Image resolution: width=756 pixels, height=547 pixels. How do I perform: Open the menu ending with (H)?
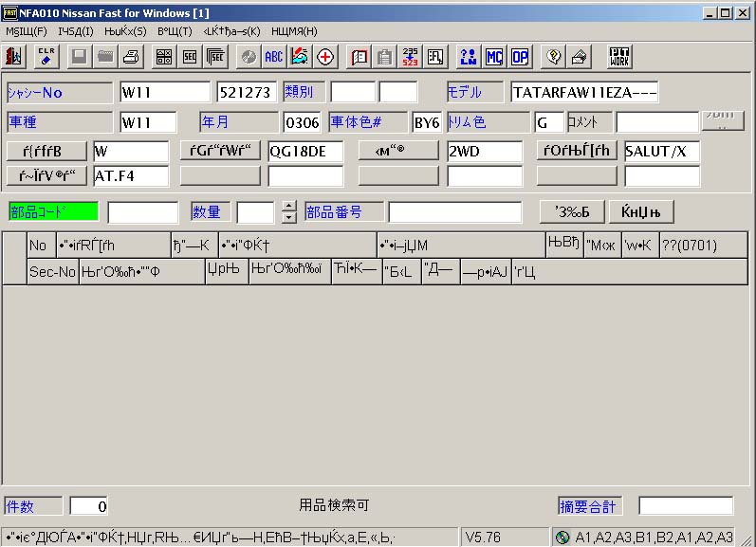pos(294,31)
